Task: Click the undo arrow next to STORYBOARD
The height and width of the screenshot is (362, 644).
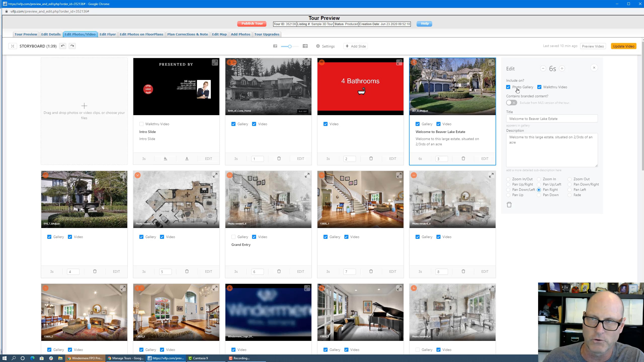Action: [63, 46]
